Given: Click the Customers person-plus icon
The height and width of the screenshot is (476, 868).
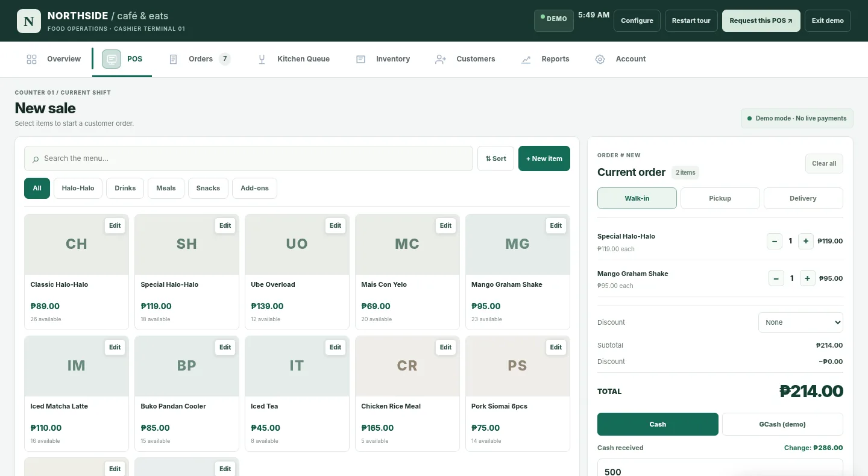Looking at the screenshot, I should click(441, 59).
